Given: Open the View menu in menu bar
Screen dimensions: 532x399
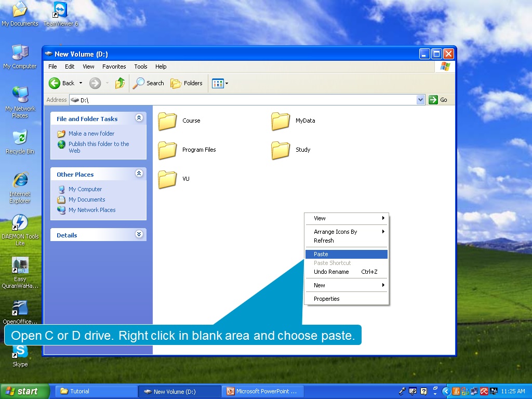Looking at the screenshot, I should click(88, 66).
